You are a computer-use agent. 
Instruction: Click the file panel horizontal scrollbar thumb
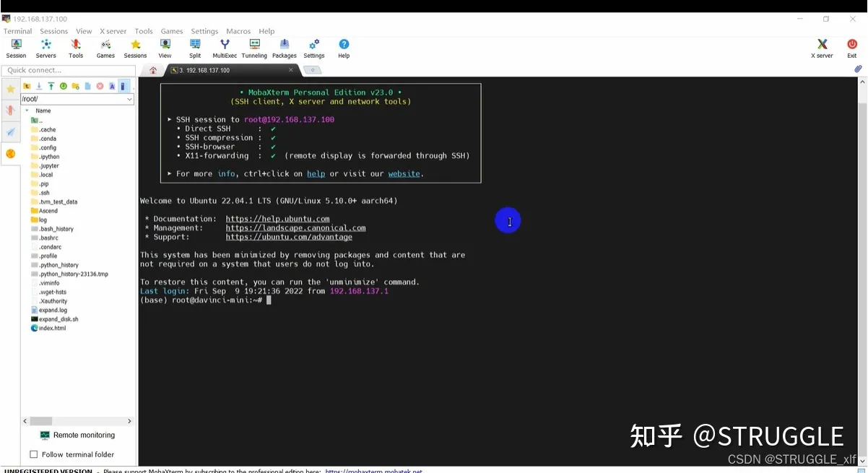pyautogui.click(x=41, y=420)
